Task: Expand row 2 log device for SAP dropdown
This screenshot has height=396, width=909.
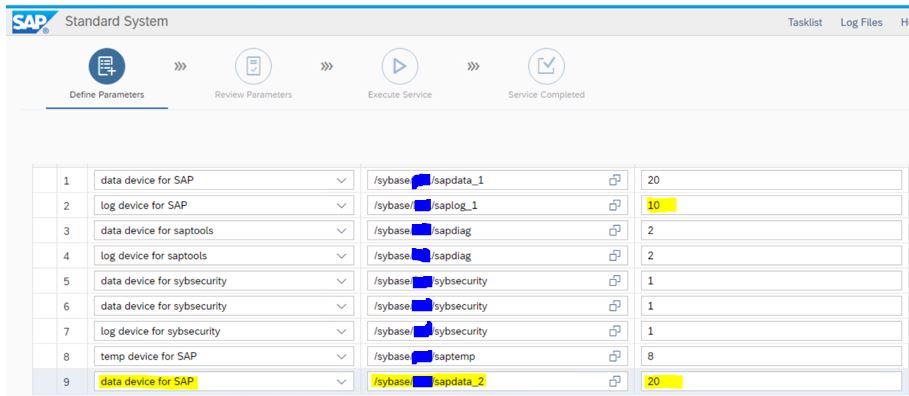Action: [x=341, y=205]
